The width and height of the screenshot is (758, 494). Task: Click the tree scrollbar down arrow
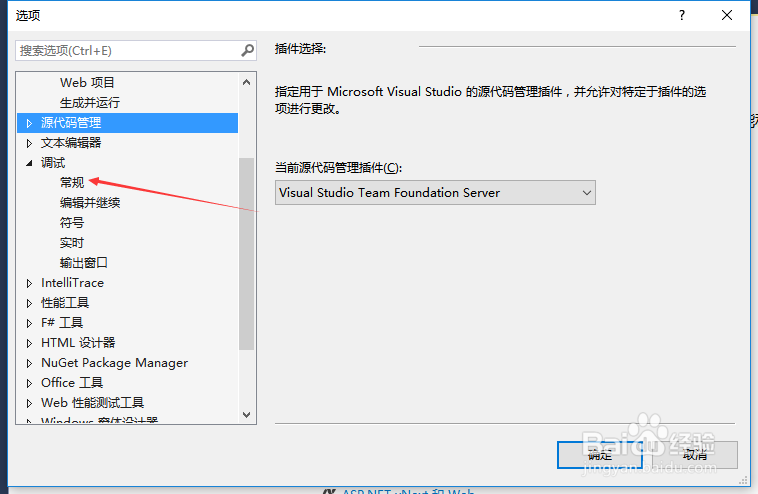tap(247, 415)
